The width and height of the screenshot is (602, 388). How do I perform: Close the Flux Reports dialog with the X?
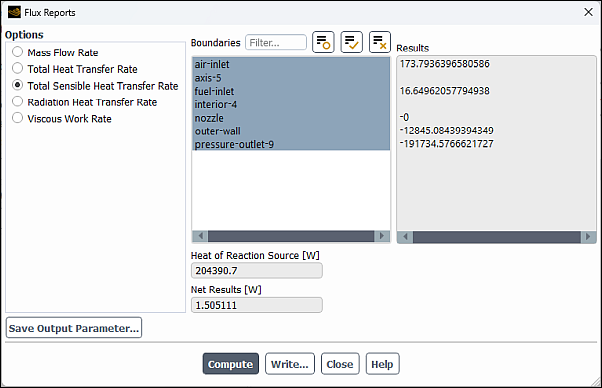pyautogui.click(x=588, y=12)
